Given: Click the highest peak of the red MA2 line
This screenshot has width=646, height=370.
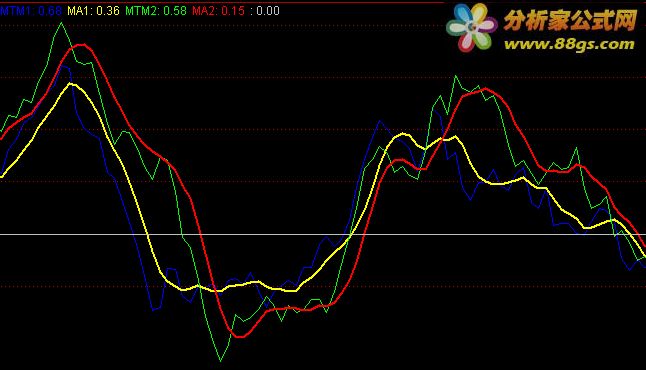Looking at the screenshot, I should (82, 44).
